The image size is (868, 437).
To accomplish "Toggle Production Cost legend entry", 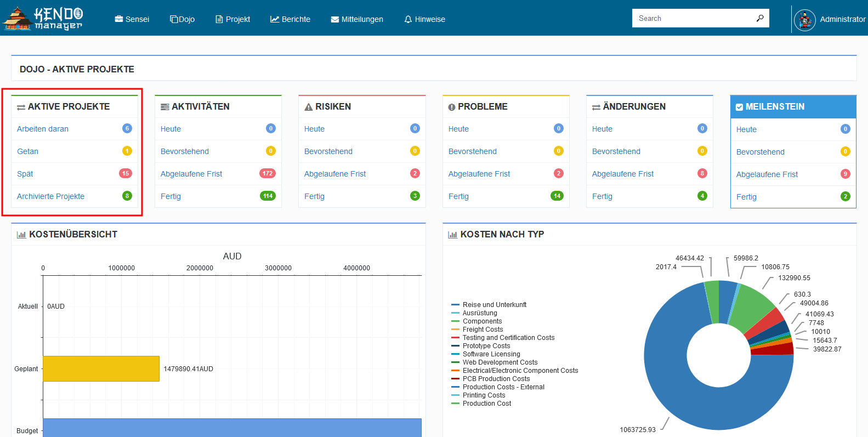I will click(481, 404).
